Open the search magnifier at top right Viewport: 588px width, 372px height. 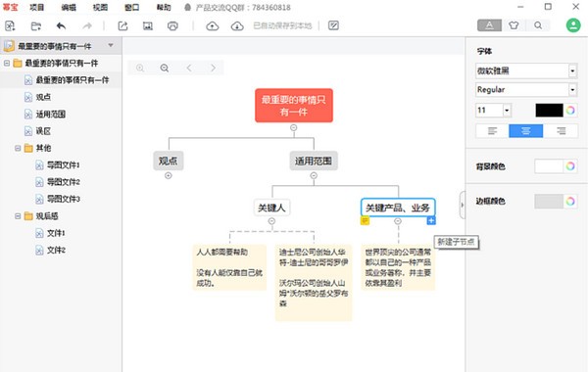click(538, 25)
